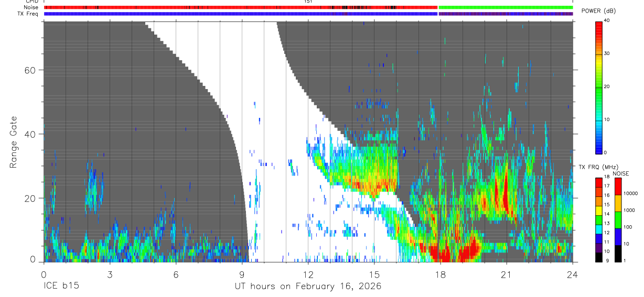
Task: Click the 17 tick on TX FRQ legend
Action: click(x=607, y=186)
